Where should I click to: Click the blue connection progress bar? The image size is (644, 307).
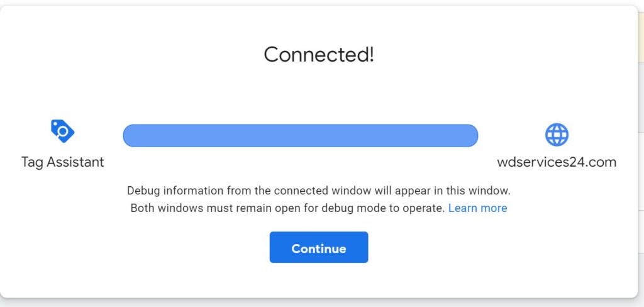pos(301,135)
